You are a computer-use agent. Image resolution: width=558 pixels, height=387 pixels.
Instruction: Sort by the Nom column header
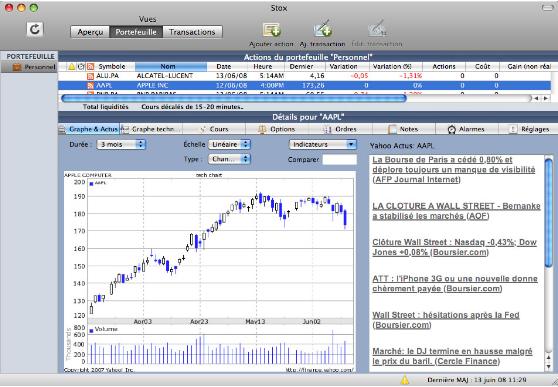[171, 67]
